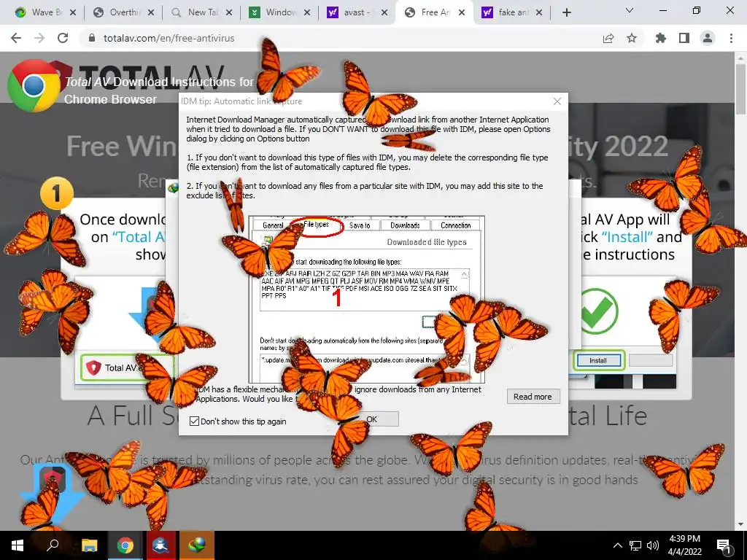The image size is (747, 560).
Task: Open the network tray icon
Action: (635, 545)
